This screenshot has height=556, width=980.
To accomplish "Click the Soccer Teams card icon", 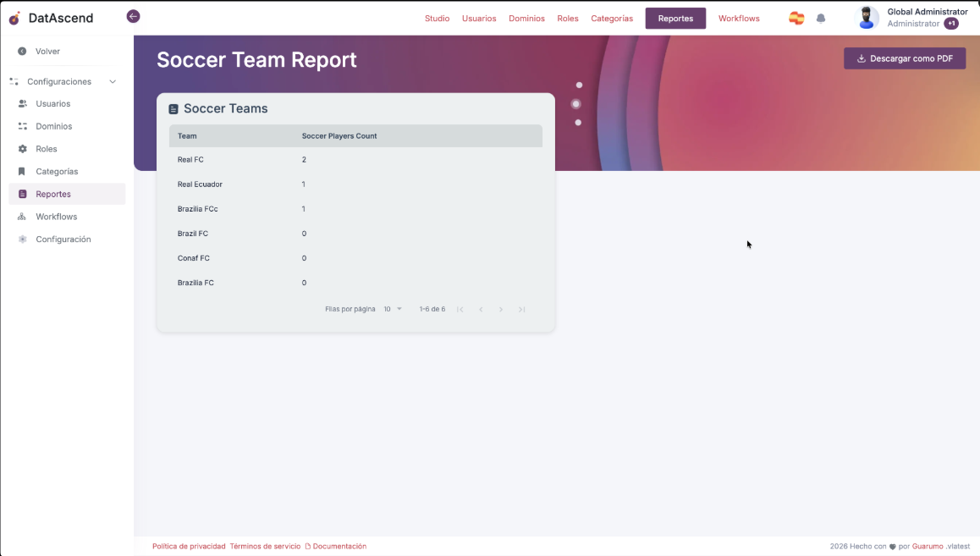I will click(173, 108).
